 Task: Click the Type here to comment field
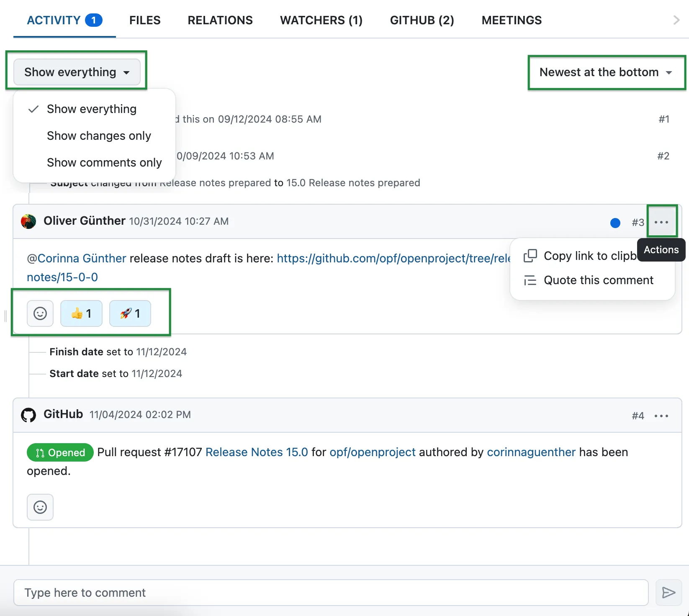pos(167,593)
